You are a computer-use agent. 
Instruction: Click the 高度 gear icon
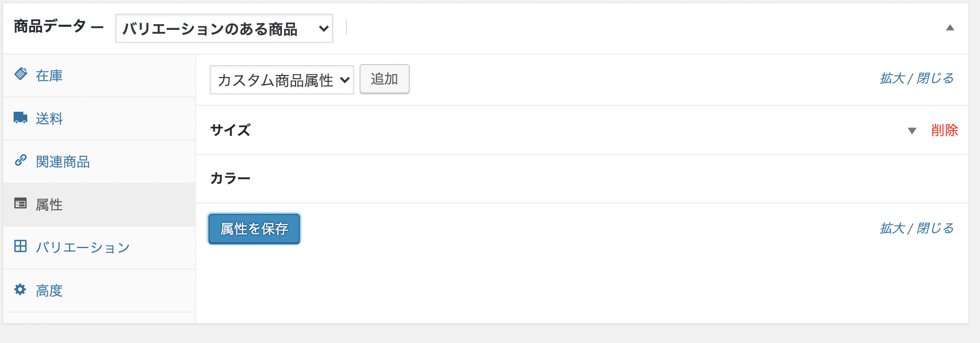[20, 290]
